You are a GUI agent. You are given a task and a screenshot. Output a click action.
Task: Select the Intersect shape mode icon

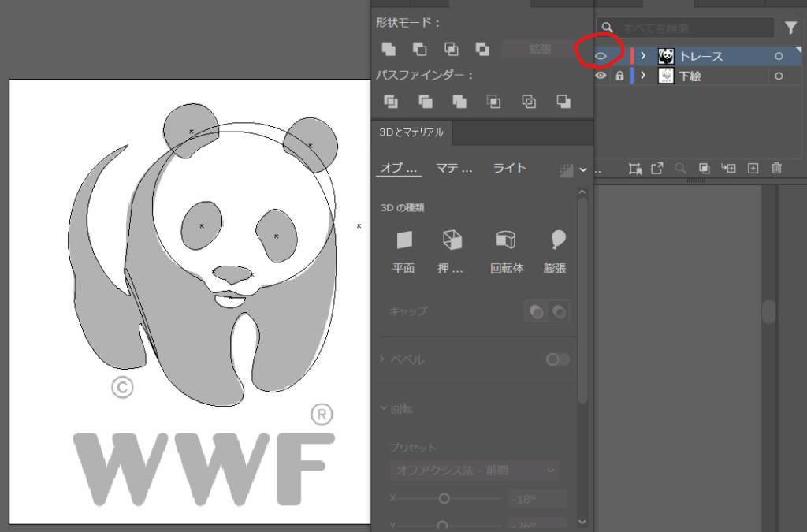point(452,49)
